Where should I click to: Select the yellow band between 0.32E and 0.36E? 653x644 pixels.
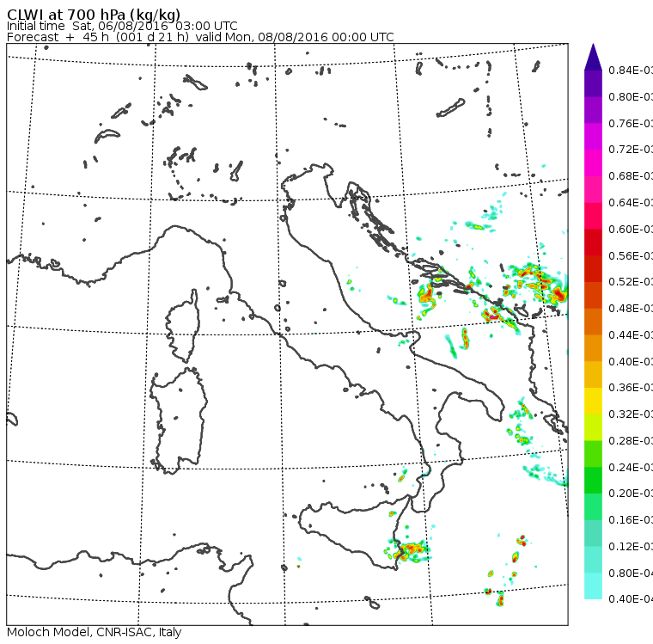tap(593, 401)
